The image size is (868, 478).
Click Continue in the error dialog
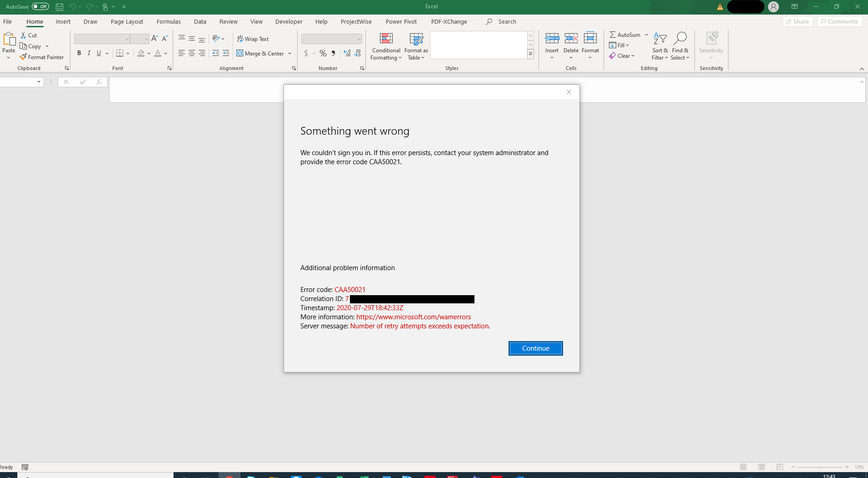[535, 348]
